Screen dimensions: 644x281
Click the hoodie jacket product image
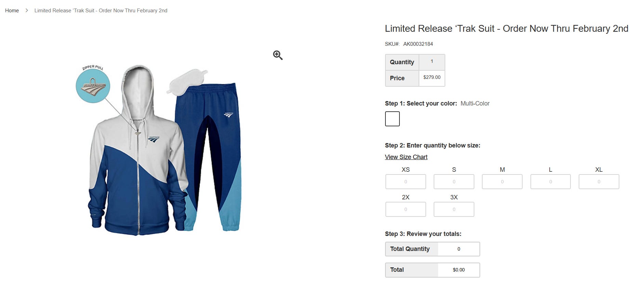[137, 150]
